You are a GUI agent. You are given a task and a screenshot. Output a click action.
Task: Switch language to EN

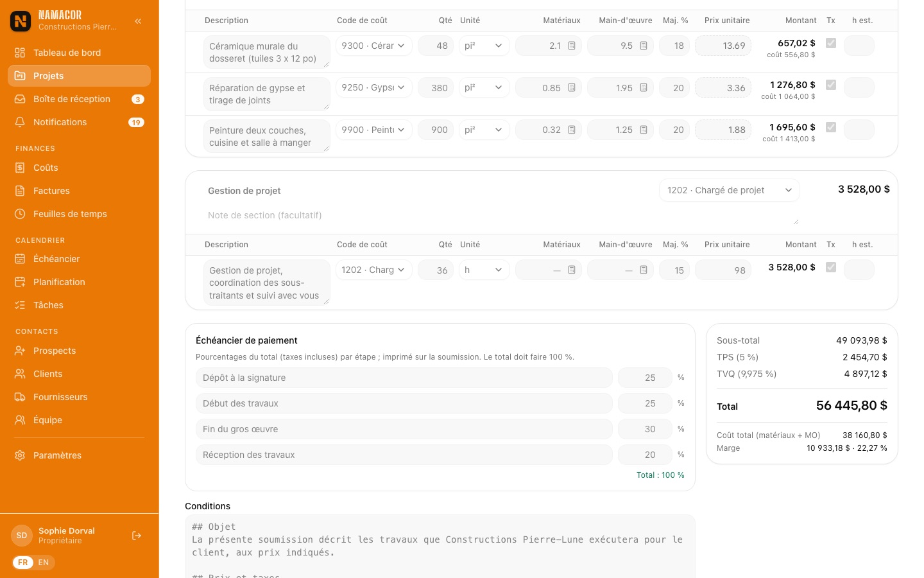(x=44, y=563)
